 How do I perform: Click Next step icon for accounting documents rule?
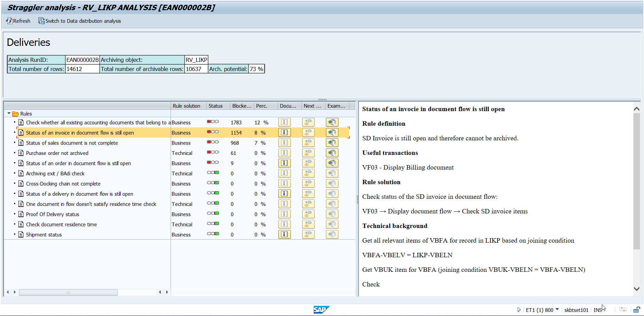point(308,122)
